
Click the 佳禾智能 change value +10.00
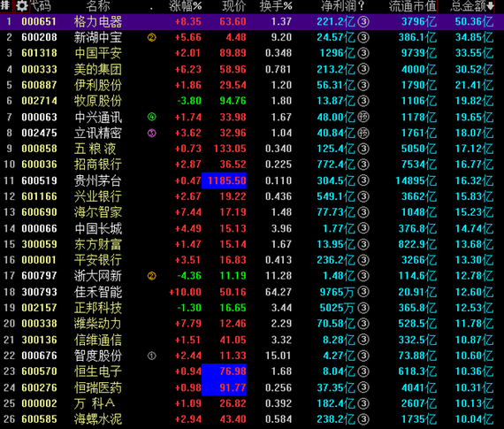[x=185, y=292]
